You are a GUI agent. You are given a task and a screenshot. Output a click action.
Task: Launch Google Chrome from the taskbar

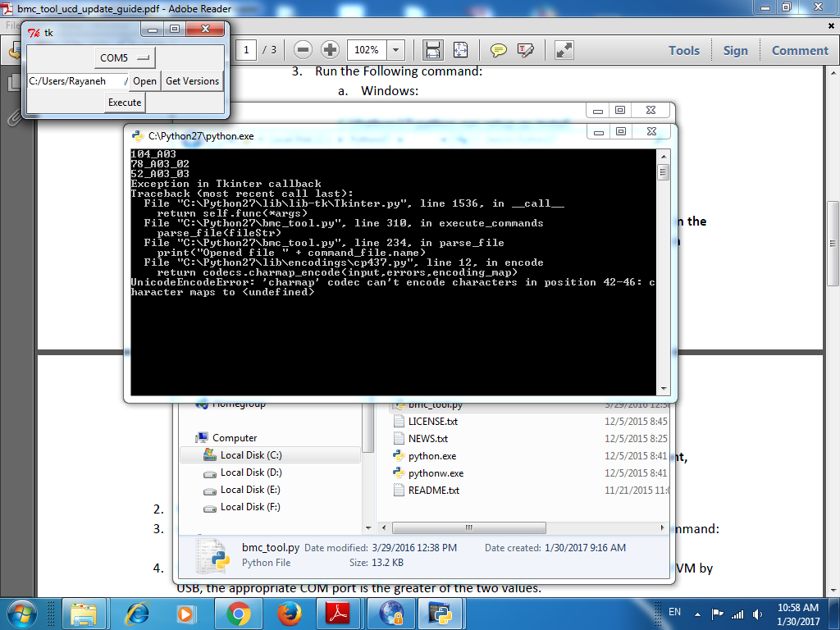(x=239, y=614)
